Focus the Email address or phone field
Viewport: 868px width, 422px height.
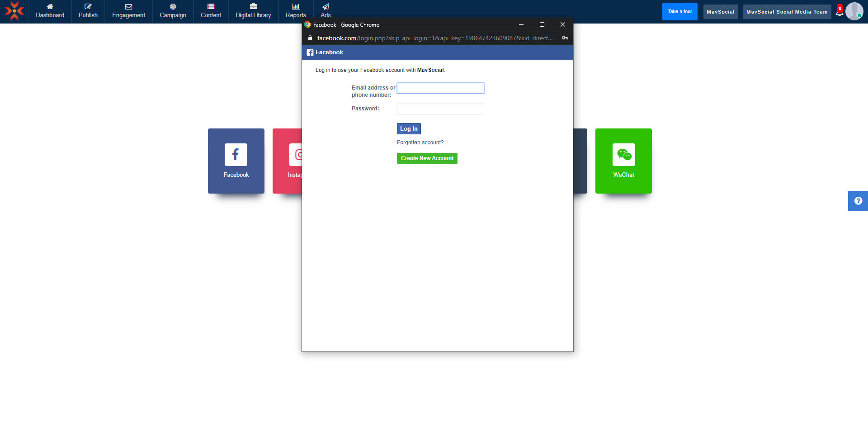click(440, 88)
